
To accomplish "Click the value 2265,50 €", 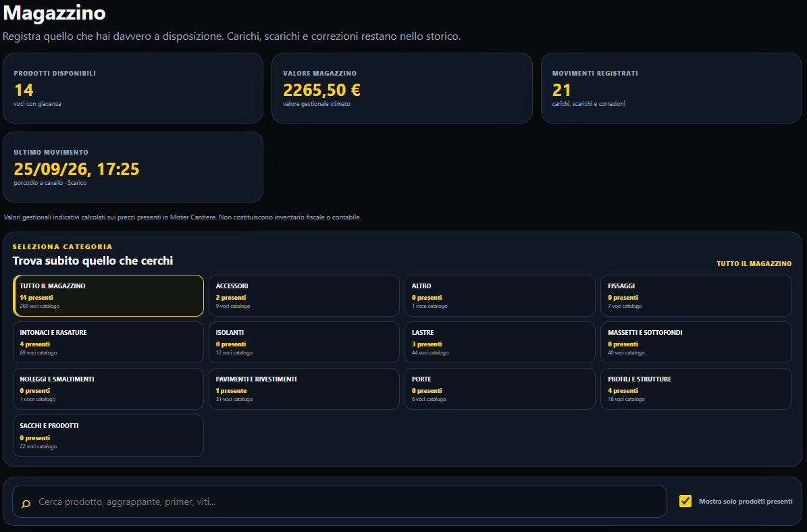I will tap(321, 90).
